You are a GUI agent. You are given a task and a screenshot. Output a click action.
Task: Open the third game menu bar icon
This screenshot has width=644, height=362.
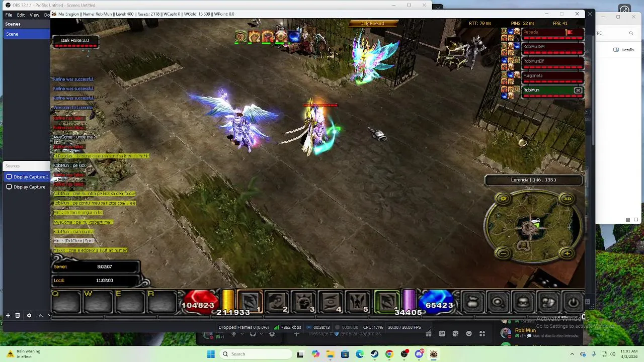click(523, 302)
